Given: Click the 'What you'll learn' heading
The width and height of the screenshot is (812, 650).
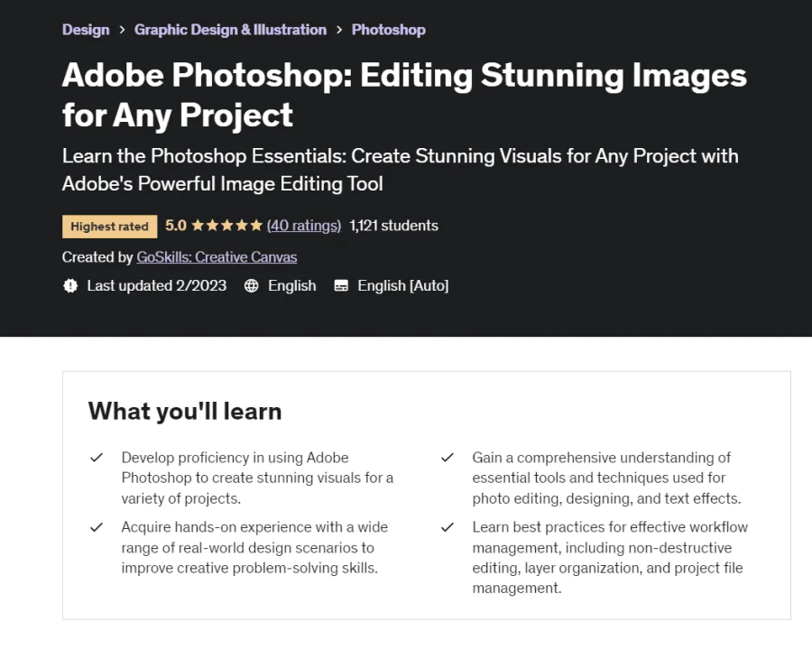Looking at the screenshot, I should coord(185,411).
